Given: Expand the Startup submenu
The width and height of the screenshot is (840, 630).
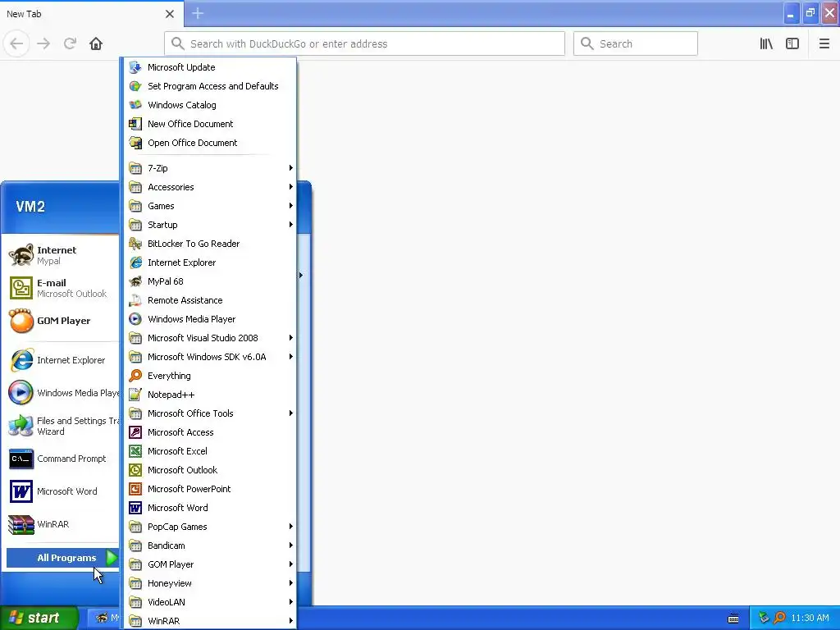Looking at the screenshot, I should 210,225.
